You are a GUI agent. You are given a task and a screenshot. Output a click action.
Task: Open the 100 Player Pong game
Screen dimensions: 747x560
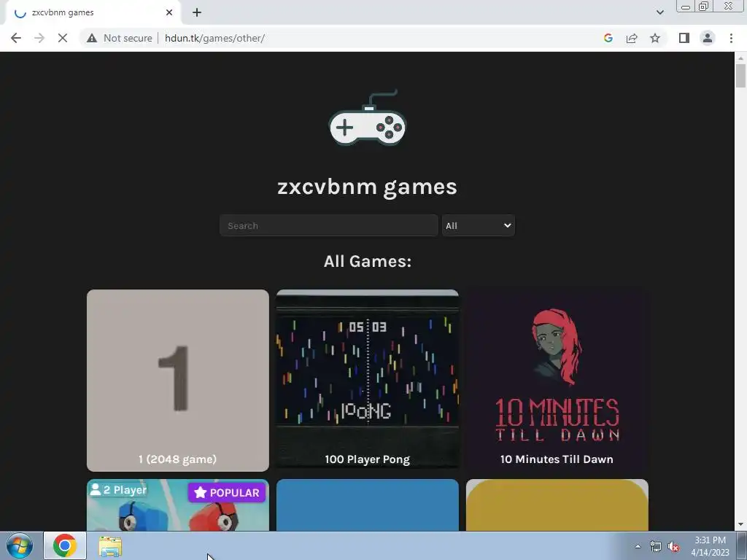point(368,381)
